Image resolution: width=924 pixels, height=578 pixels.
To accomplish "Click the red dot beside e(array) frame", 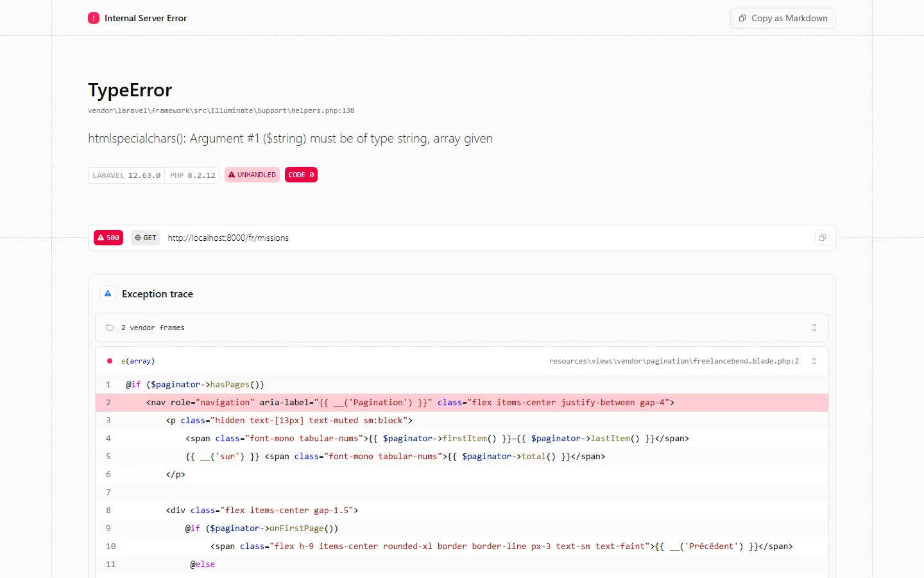I will pyautogui.click(x=110, y=361).
